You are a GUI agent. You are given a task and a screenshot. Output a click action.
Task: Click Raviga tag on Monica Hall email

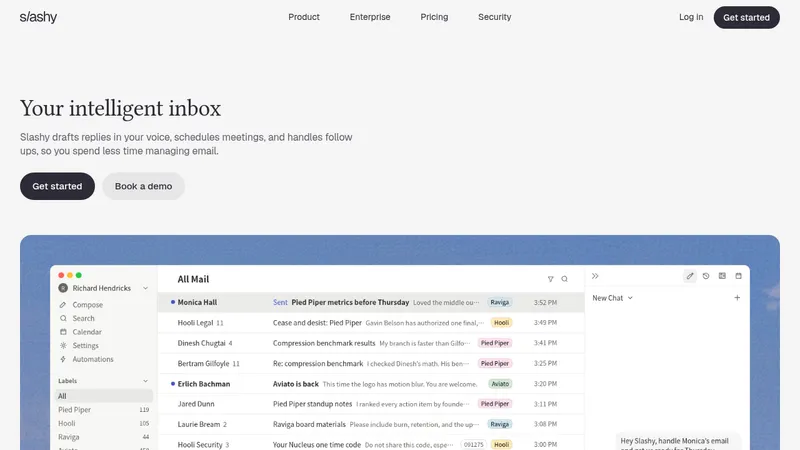499,303
